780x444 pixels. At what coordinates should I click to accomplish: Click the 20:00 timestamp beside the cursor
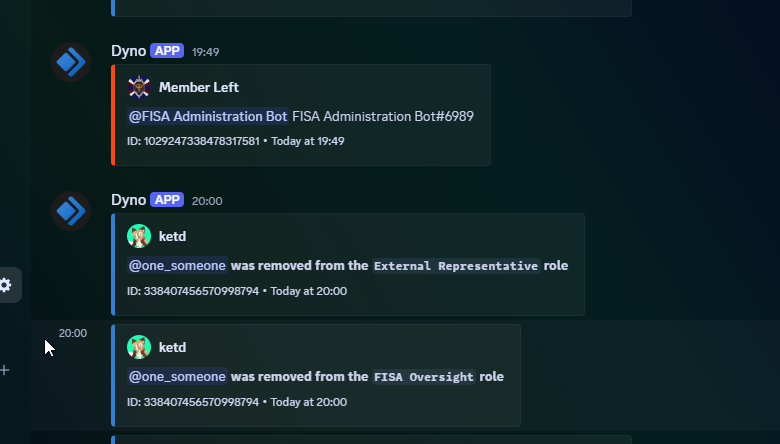pyautogui.click(x=73, y=333)
